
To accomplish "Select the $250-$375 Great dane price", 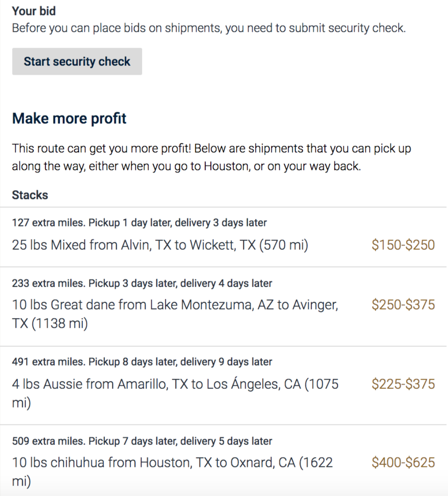I will tap(403, 304).
